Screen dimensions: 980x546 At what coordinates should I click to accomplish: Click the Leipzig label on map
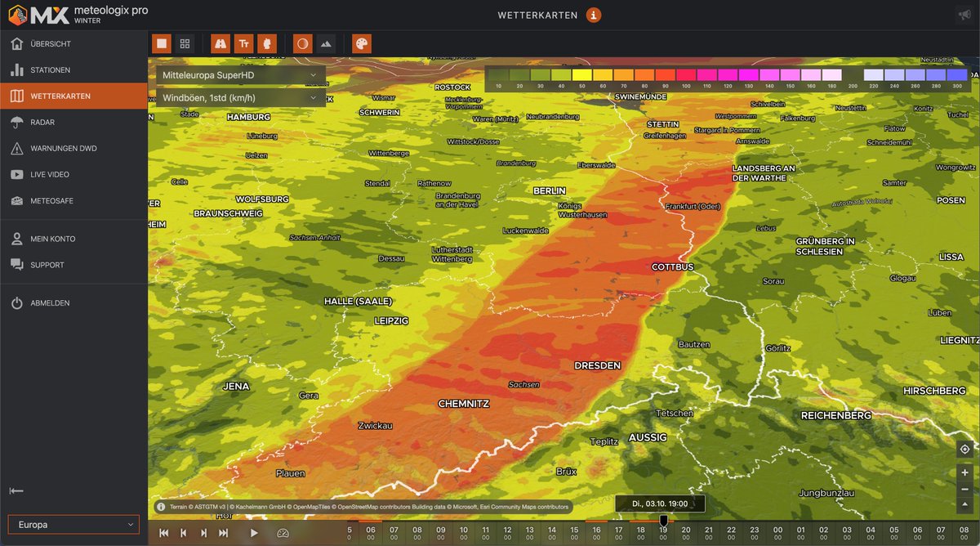click(x=391, y=321)
